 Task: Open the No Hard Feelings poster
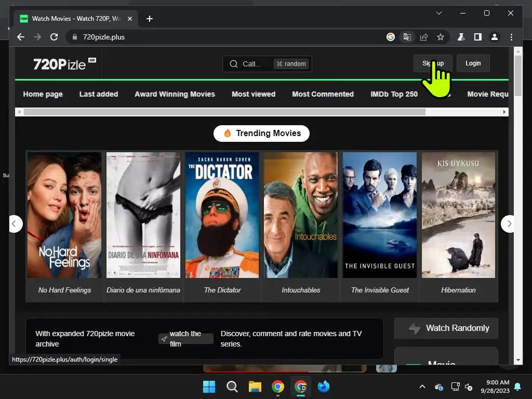point(64,215)
